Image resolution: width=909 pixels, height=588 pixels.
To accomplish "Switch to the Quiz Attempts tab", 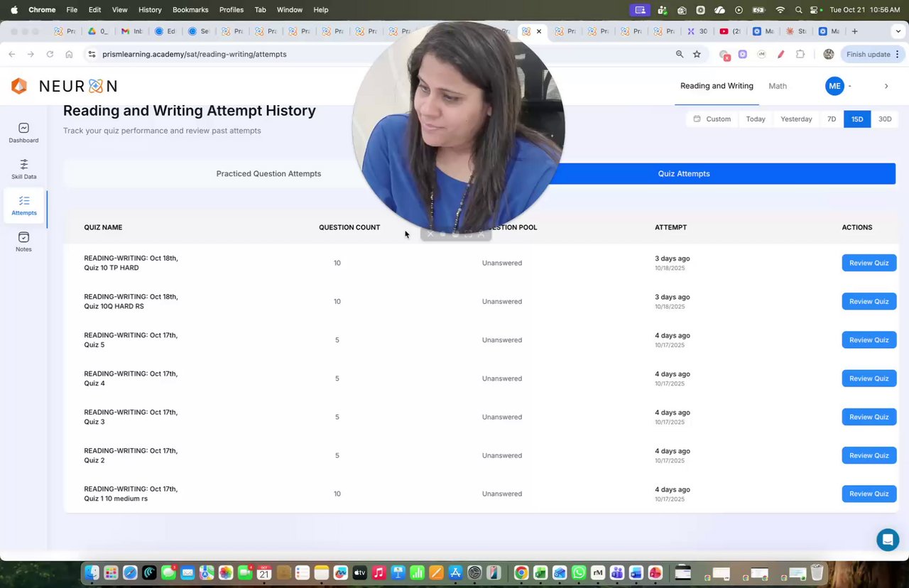I will [684, 173].
